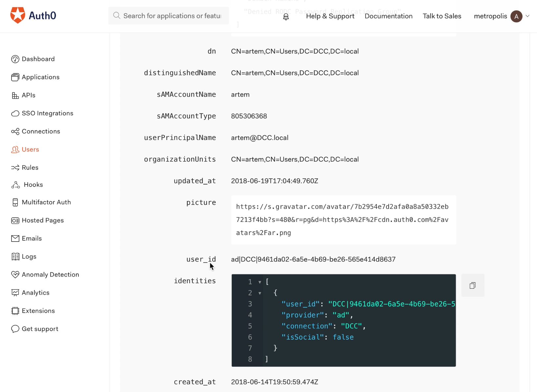Screen dimensions: 537x392
Task: Go to APIs section
Action: pyautogui.click(x=29, y=95)
